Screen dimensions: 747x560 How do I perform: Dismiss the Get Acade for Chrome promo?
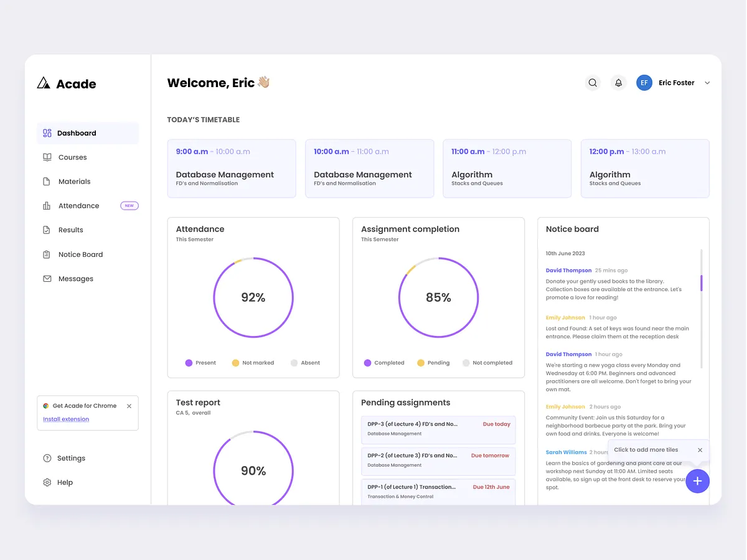click(x=129, y=406)
